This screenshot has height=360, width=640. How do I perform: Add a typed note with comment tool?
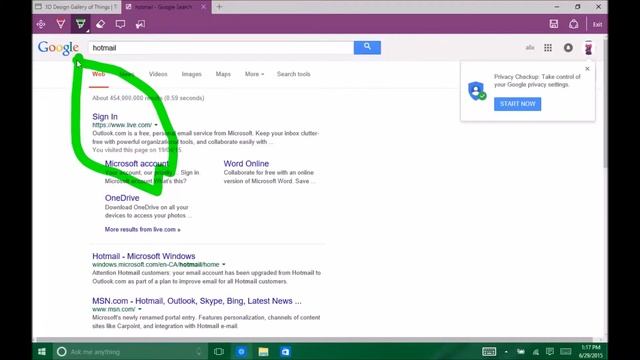[120, 24]
